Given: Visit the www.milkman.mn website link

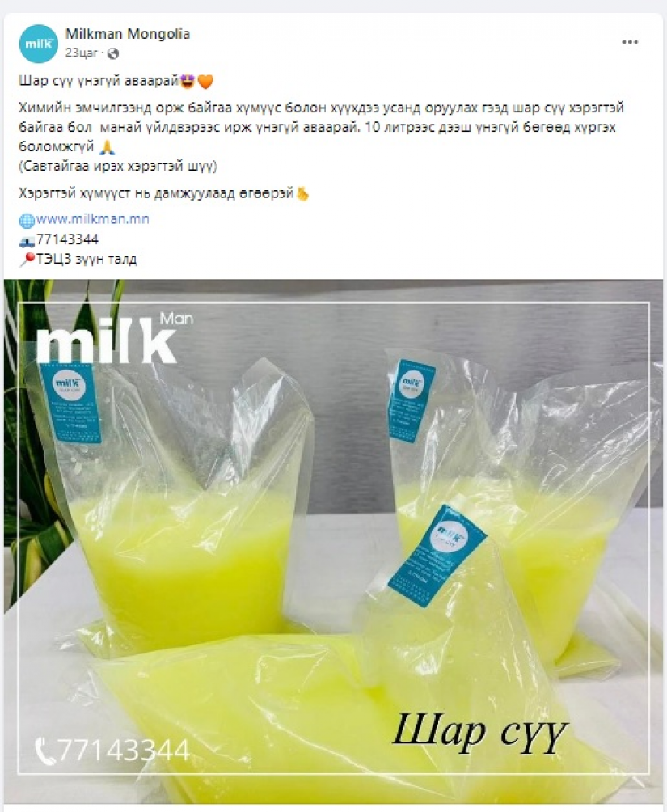Looking at the screenshot, I should click(93, 219).
